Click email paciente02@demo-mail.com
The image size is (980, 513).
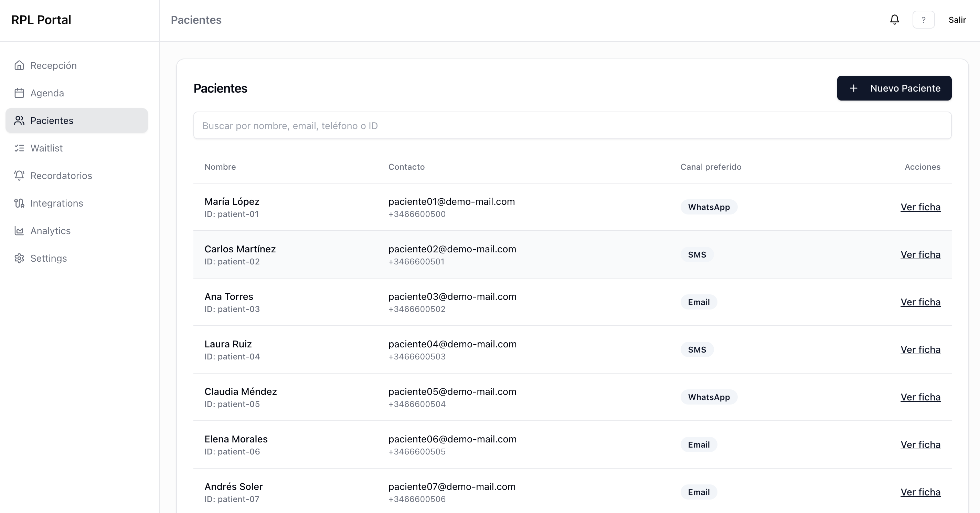[x=452, y=249]
